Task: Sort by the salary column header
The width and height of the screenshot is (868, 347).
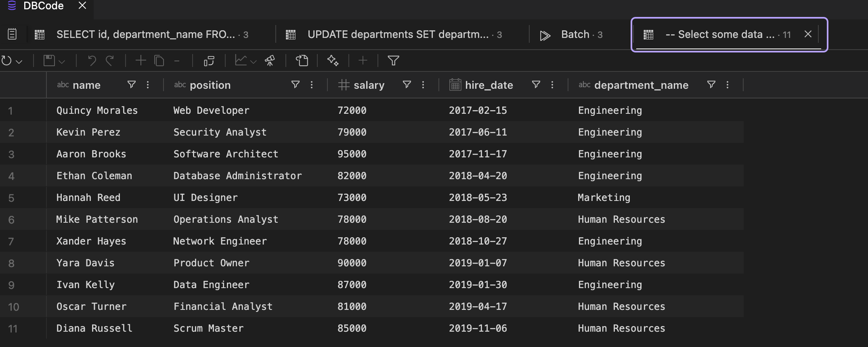Action: (369, 85)
